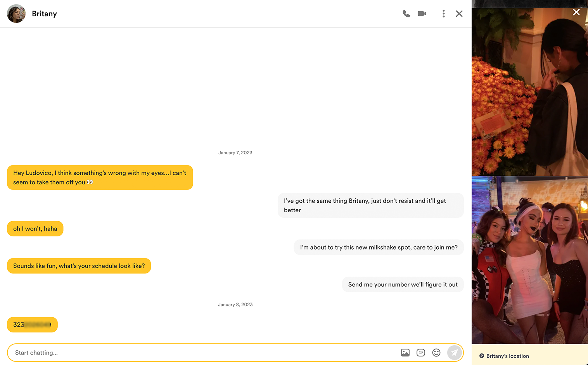View the group costume photo
Viewport: 588px width, 365px height.
coord(529,260)
